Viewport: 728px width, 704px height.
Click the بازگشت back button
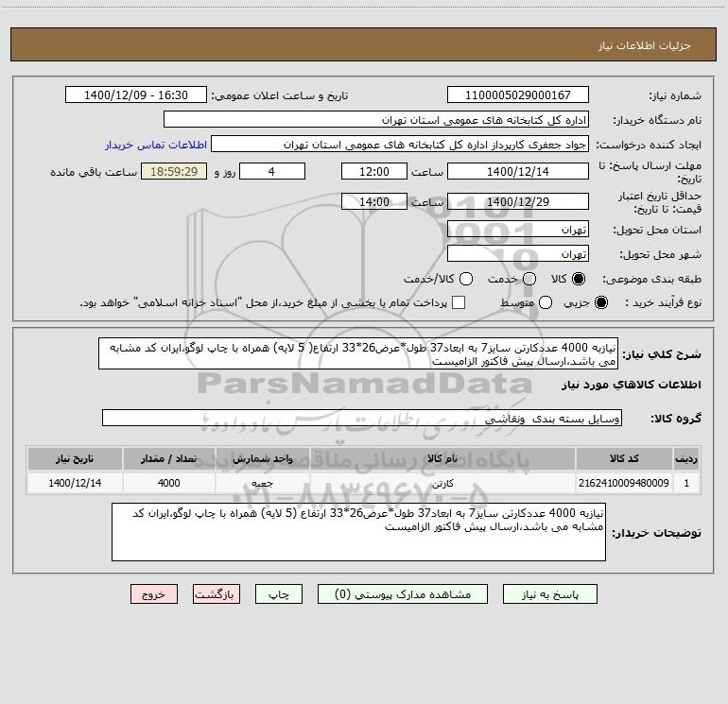(217, 594)
